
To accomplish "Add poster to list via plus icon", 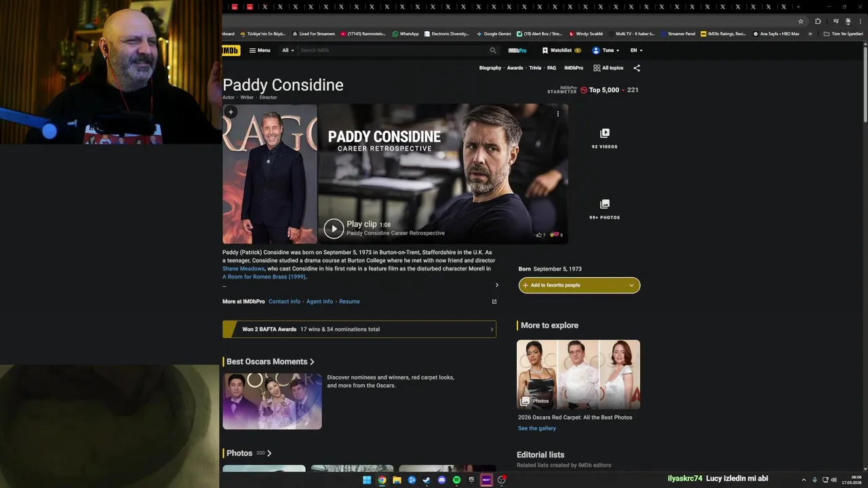I will 231,112.
